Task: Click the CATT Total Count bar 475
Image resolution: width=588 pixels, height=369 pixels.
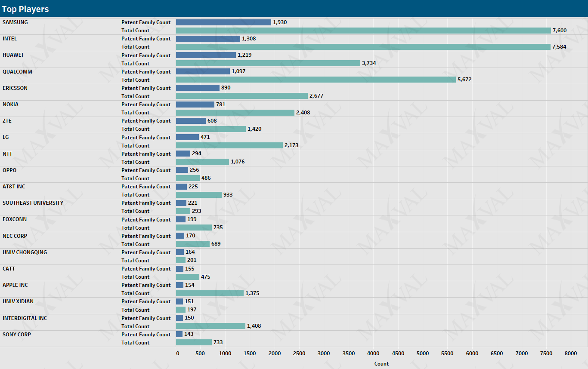Action: [x=188, y=277]
